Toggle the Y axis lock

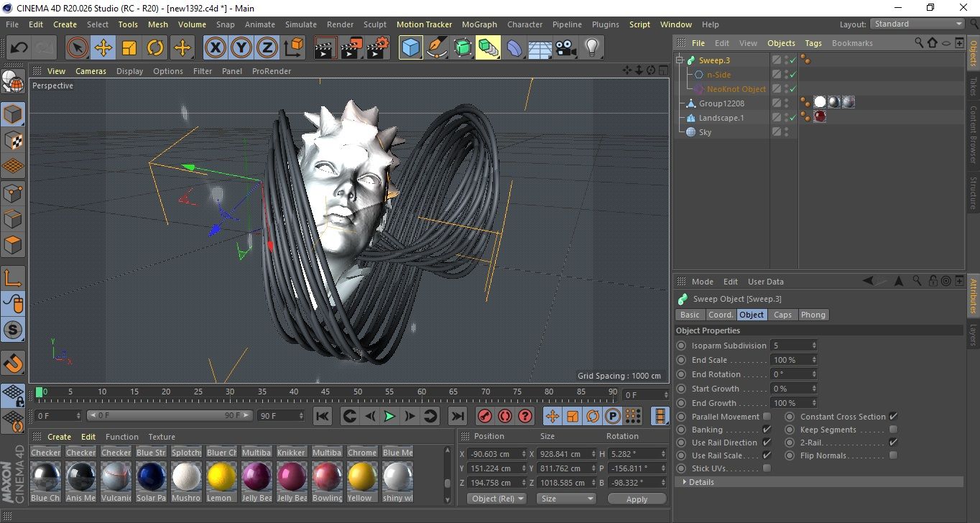pyautogui.click(x=241, y=48)
